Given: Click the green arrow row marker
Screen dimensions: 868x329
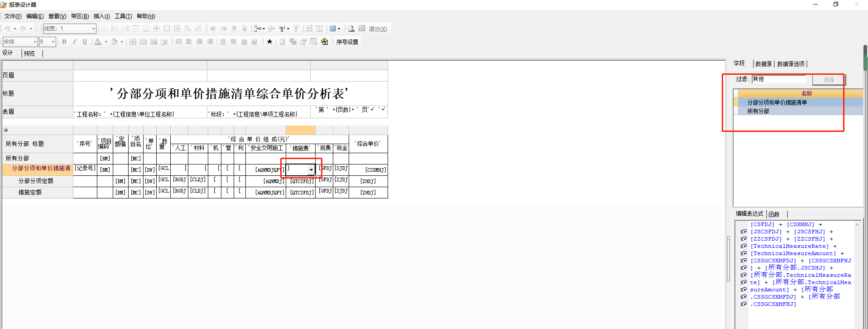Looking at the screenshot, I should point(6,130).
